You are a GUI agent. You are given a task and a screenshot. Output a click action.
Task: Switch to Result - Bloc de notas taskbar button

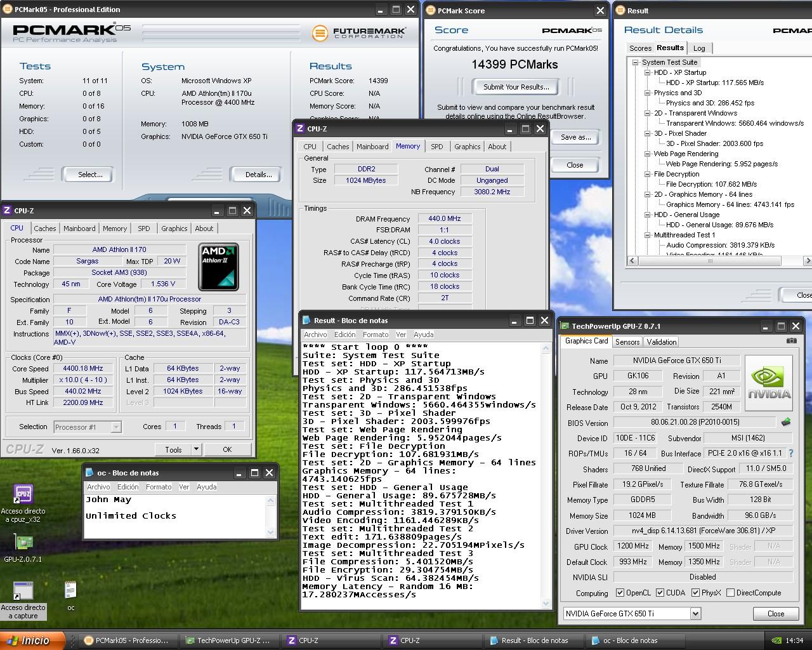(x=534, y=640)
